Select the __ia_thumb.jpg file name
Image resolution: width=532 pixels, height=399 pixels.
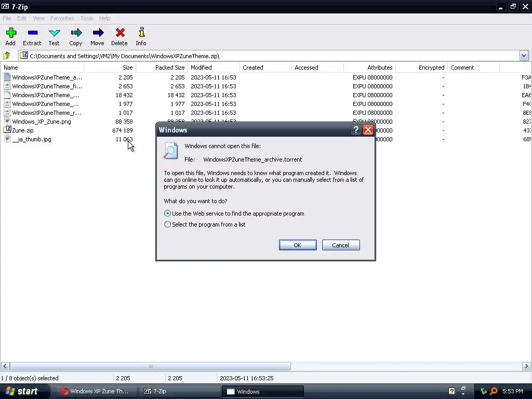point(32,139)
